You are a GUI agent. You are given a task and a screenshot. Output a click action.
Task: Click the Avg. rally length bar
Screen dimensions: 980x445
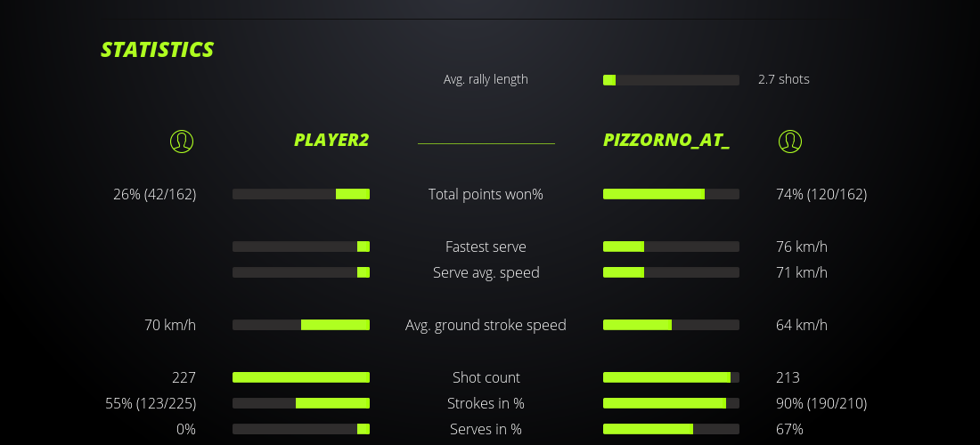tap(671, 80)
